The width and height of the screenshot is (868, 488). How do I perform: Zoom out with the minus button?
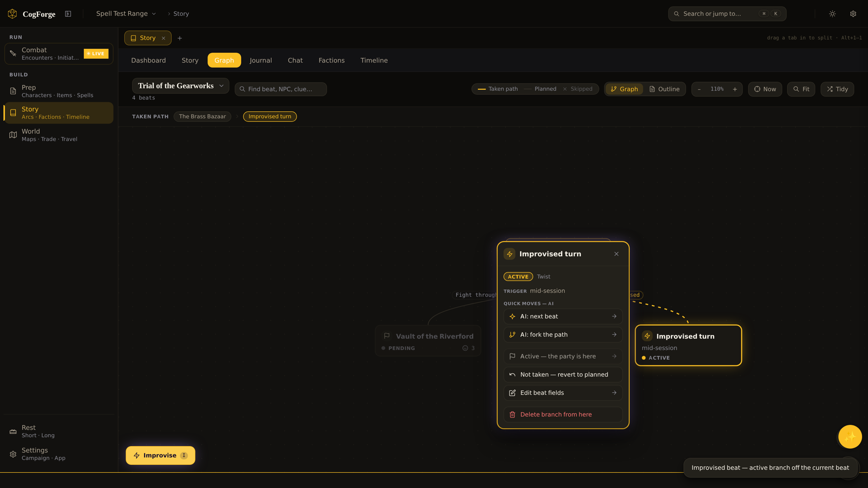coord(699,89)
